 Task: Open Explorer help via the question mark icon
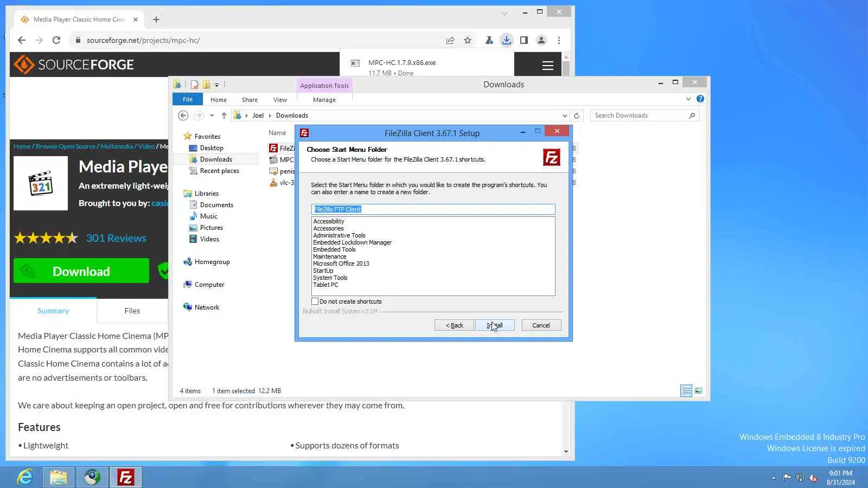tap(700, 99)
